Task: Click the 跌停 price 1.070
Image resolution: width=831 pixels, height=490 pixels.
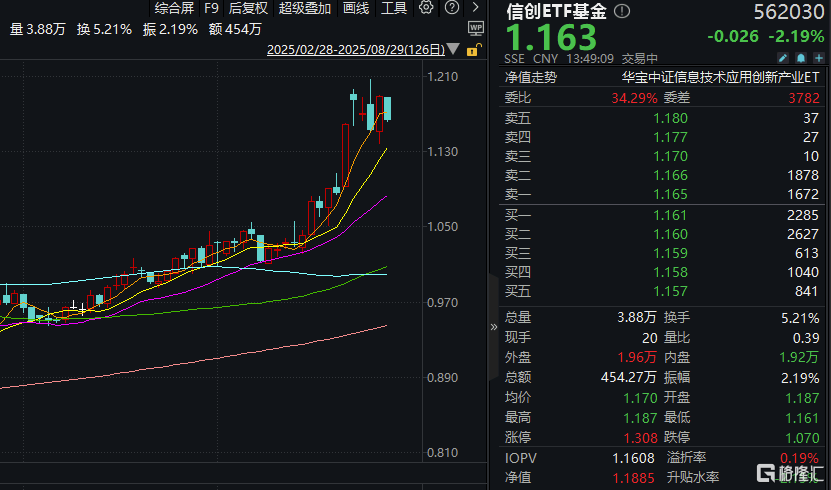Action: point(802,438)
